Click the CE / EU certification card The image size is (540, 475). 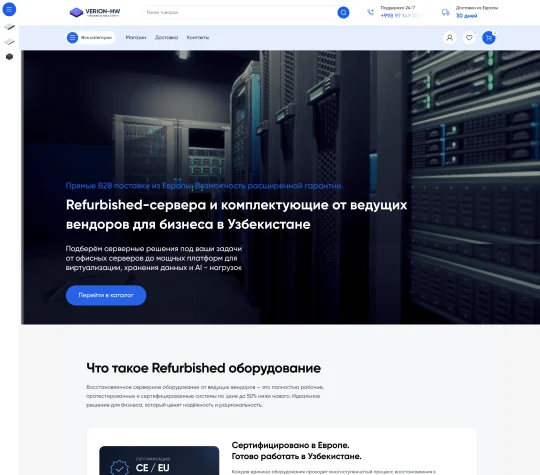coord(159,461)
